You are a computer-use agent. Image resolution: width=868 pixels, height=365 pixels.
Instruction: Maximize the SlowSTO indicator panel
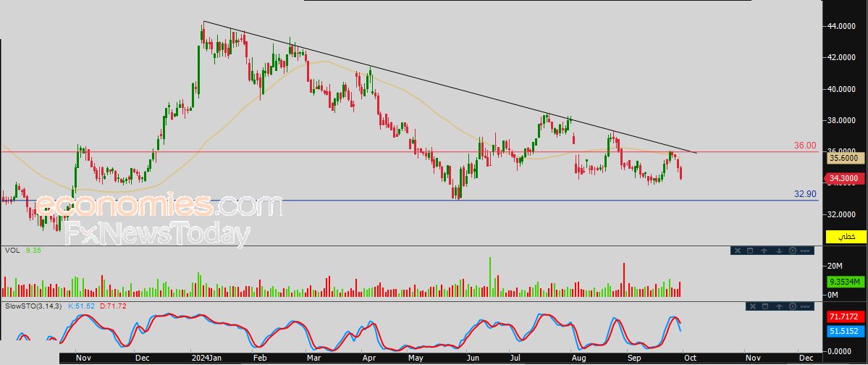pyautogui.click(x=765, y=306)
